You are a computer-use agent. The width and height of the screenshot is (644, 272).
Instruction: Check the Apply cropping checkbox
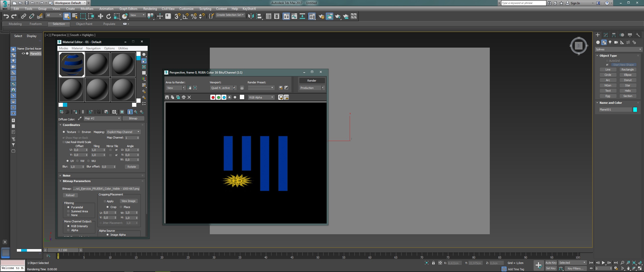click(x=105, y=201)
